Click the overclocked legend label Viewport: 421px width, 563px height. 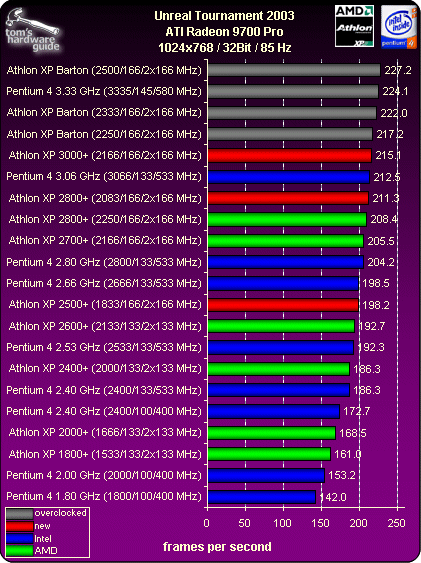click(x=60, y=513)
